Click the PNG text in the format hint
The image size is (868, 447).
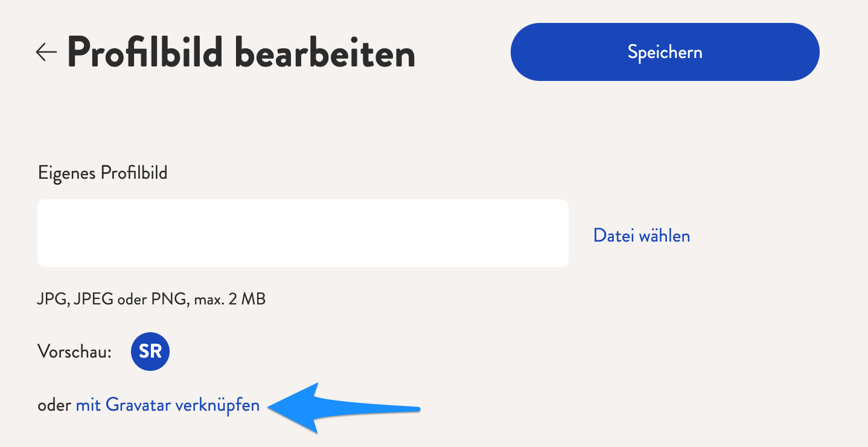tap(171, 299)
